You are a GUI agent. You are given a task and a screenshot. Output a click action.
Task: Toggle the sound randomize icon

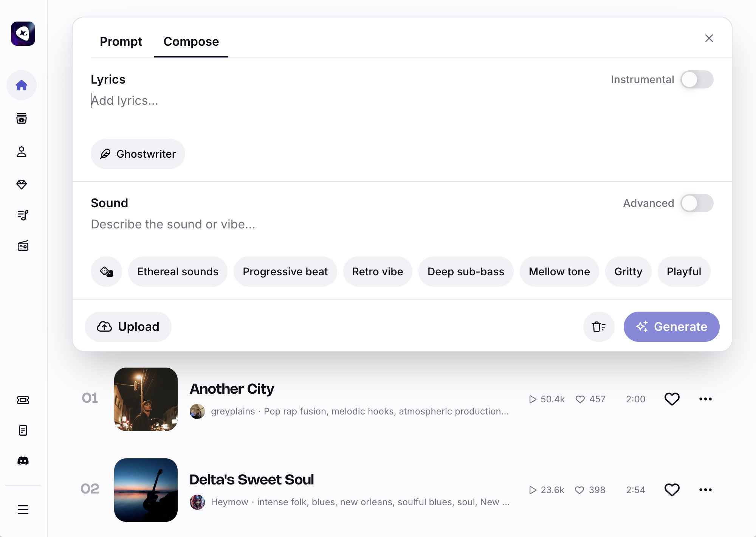pyautogui.click(x=106, y=272)
